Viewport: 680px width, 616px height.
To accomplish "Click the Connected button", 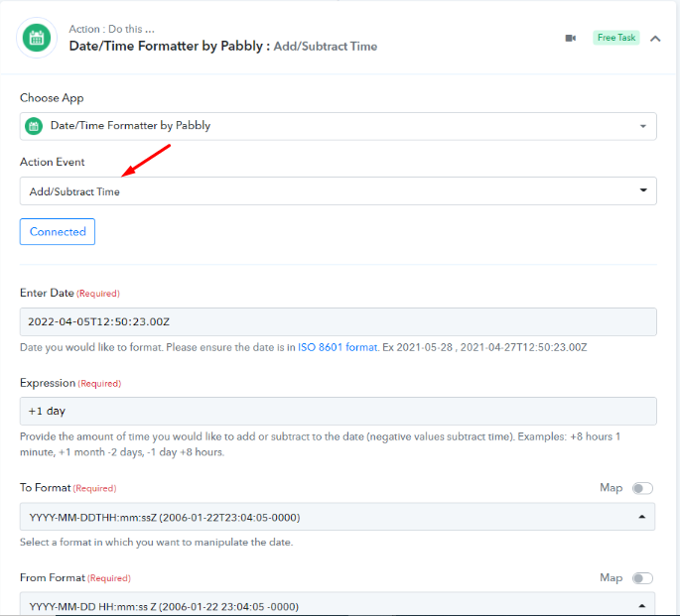I will coord(58,232).
